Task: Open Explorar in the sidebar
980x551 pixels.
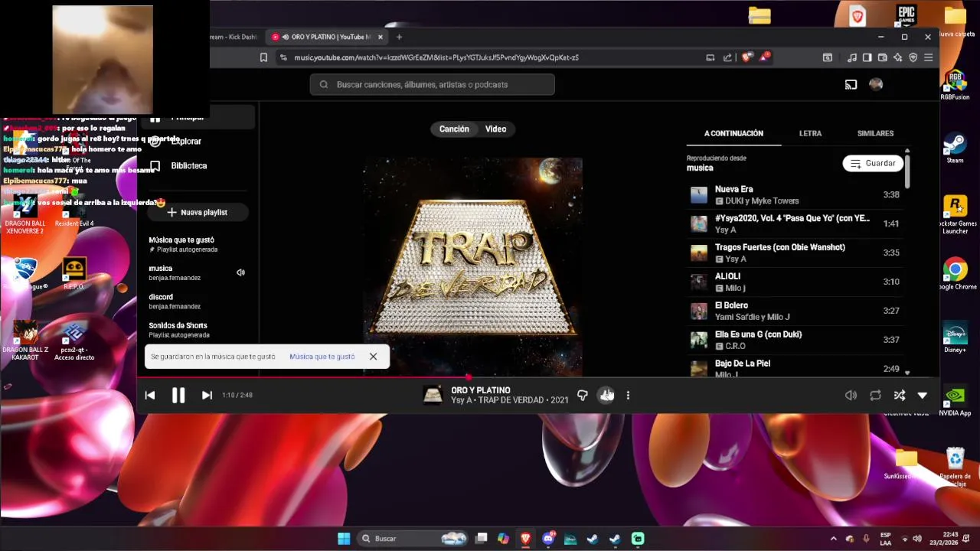Action: 186,141
